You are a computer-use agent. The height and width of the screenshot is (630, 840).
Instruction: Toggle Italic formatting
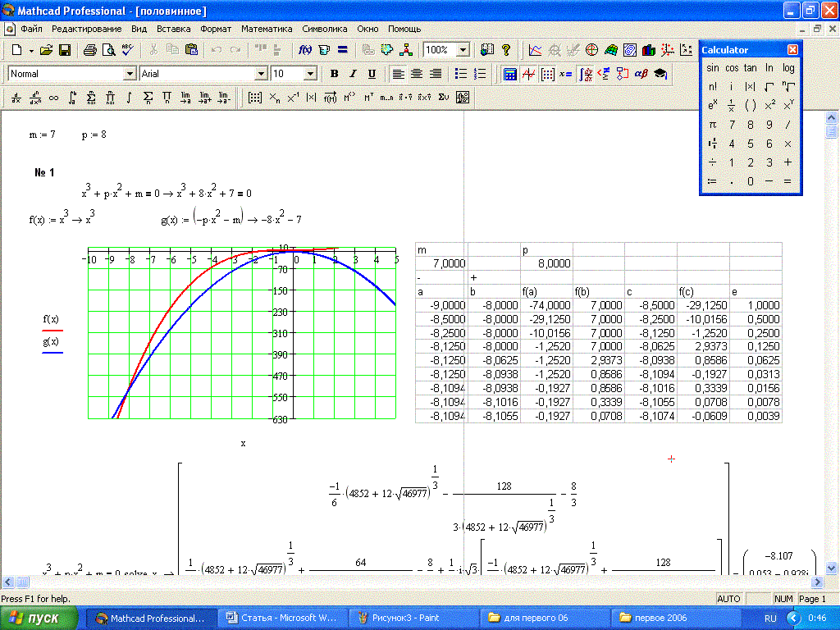(x=353, y=74)
